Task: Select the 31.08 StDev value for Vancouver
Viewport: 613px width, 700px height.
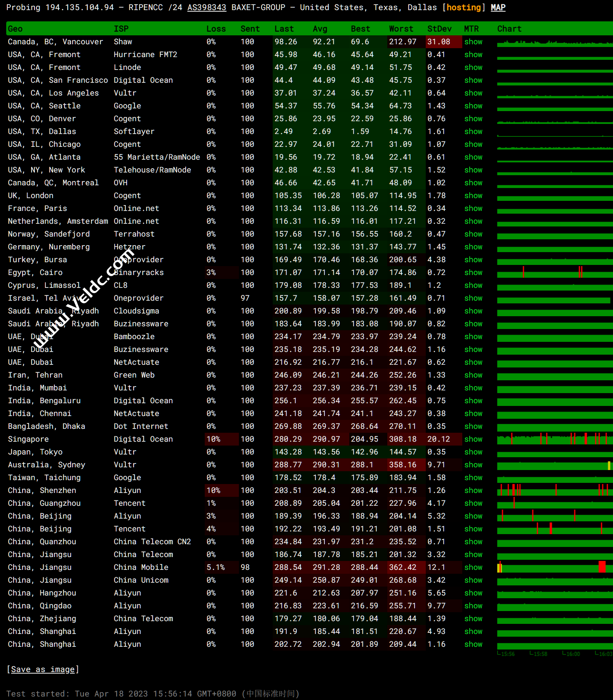Action: 443,42
